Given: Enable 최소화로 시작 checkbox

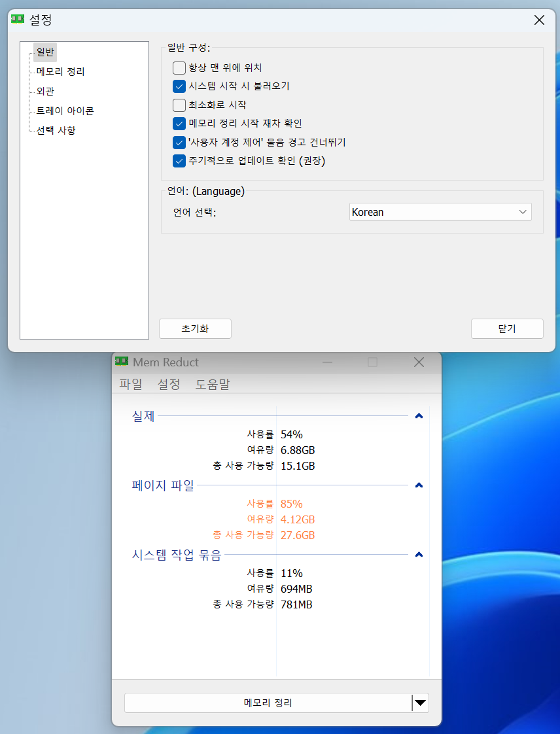Looking at the screenshot, I should tap(179, 105).
